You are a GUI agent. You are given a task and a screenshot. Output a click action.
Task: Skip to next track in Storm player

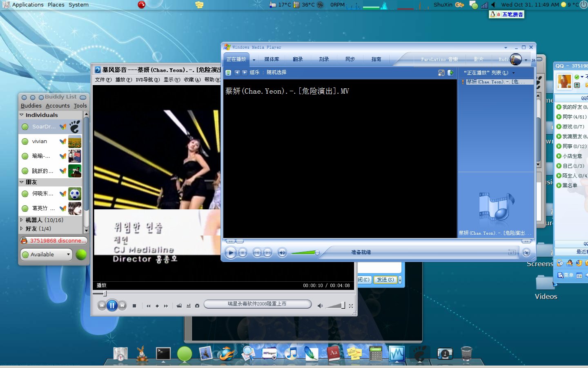122,305
